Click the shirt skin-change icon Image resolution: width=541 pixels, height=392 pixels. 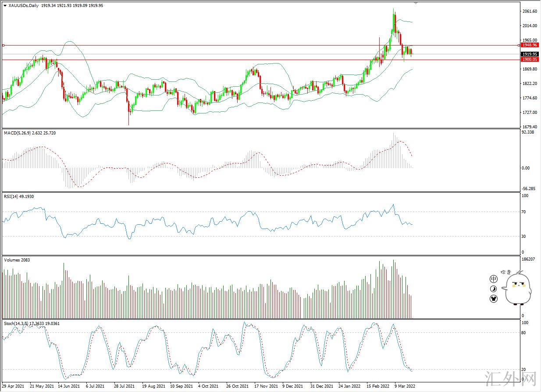[494, 299]
